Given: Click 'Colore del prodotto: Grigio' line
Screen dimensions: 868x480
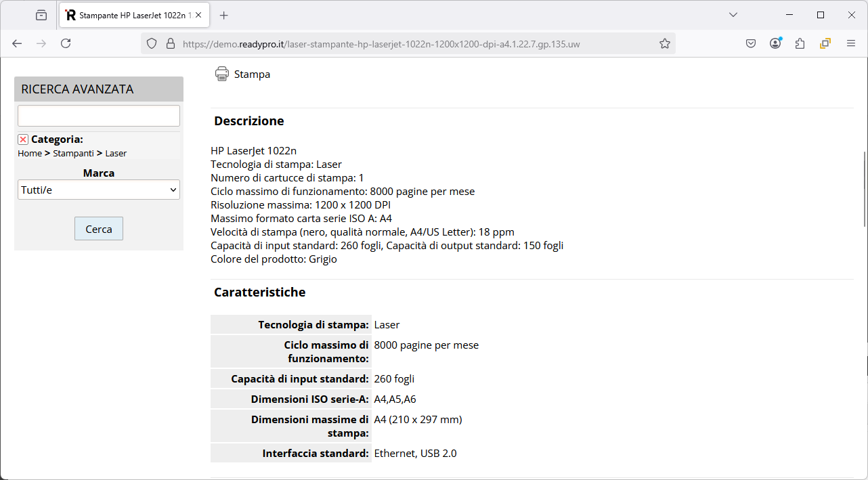Looking at the screenshot, I should (274, 259).
